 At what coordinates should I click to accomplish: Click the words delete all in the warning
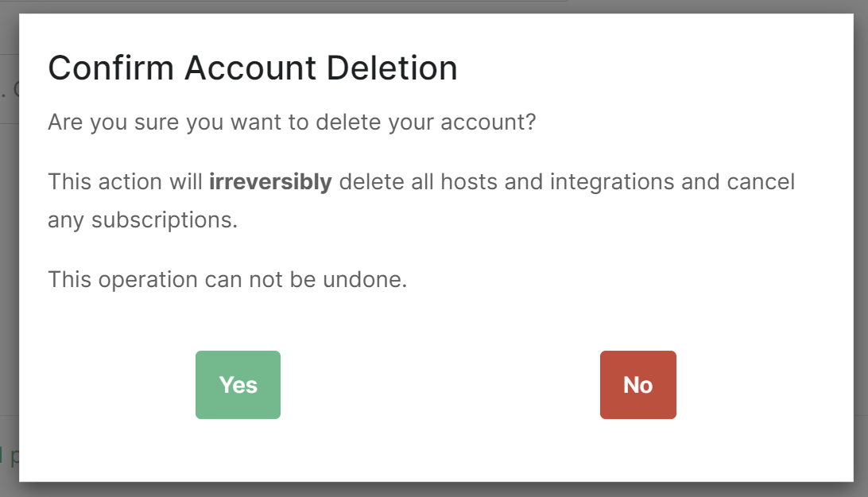[386, 182]
